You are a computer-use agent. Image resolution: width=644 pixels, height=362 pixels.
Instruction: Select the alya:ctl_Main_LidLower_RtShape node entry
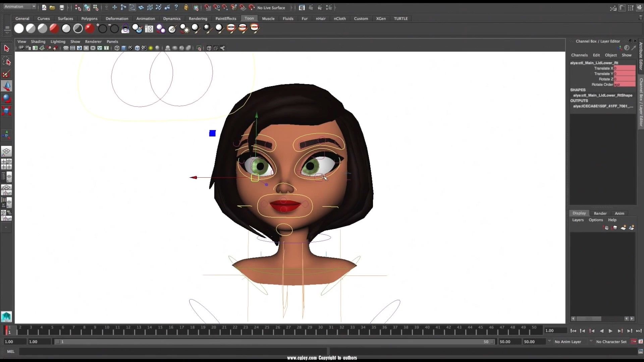click(x=602, y=95)
